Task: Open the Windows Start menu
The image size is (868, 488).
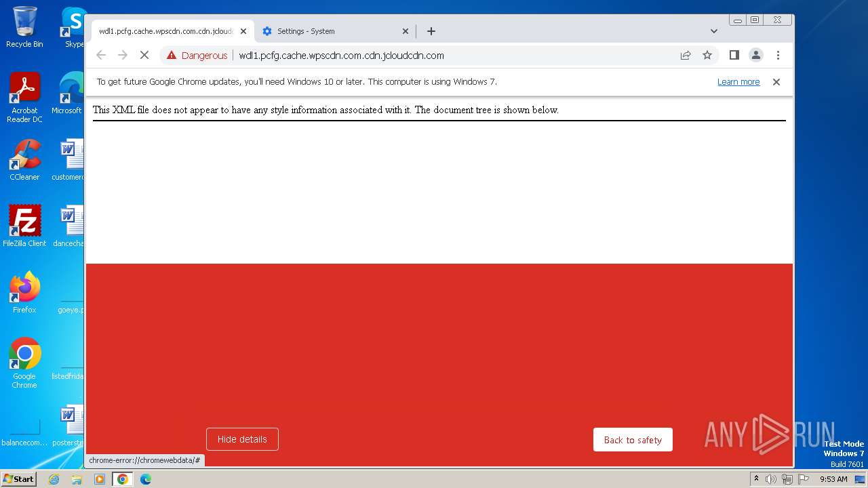Action: [19, 479]
